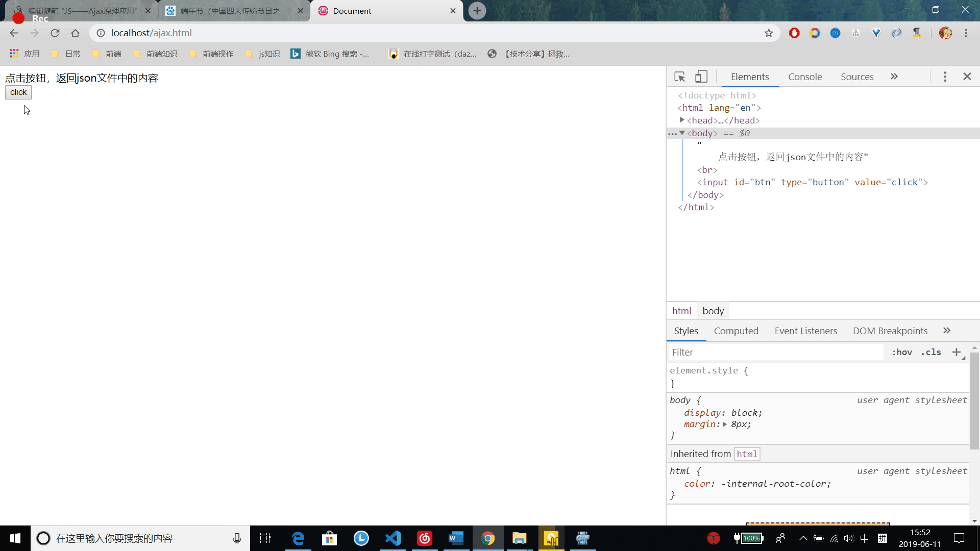Expand the more DevTools panels chevron
The image size is (980, 551).
894,77
